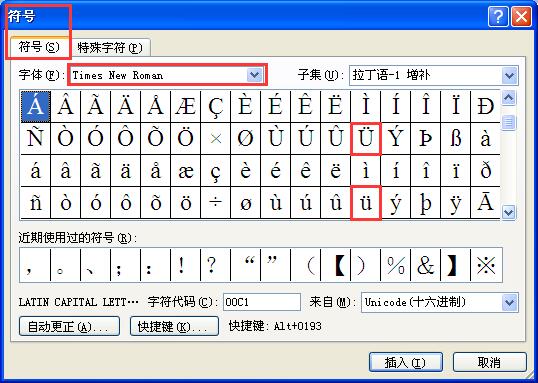538x383 pixels.
Task: Select the Ý capital symbol
Action: (396, 139)
